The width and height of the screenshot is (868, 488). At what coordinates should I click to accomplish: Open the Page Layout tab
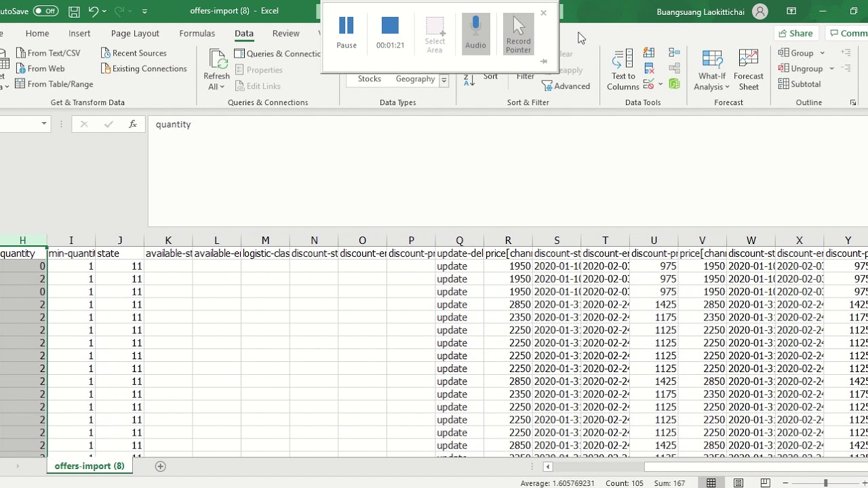[x=135, y=33]
